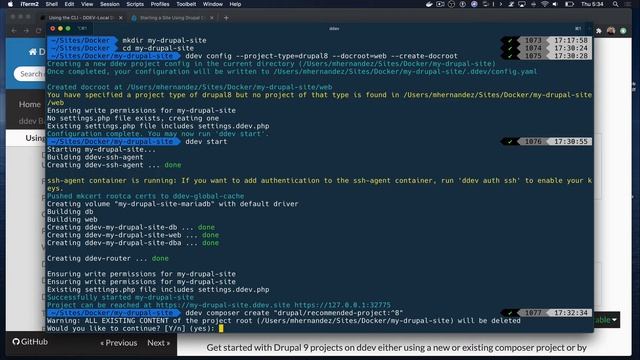Click the terminal cursor block
Viewport: 640px width, 360px height.
click(x=221, y=329)
